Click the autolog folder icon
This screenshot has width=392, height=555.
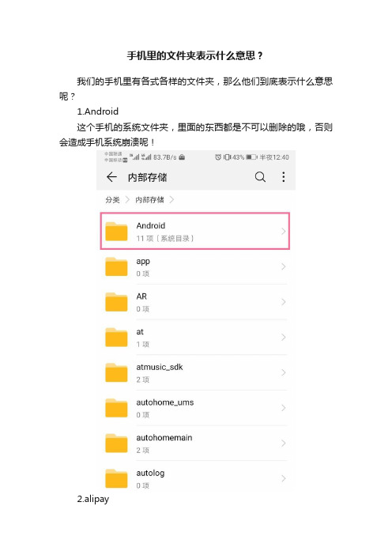point(116,478)
